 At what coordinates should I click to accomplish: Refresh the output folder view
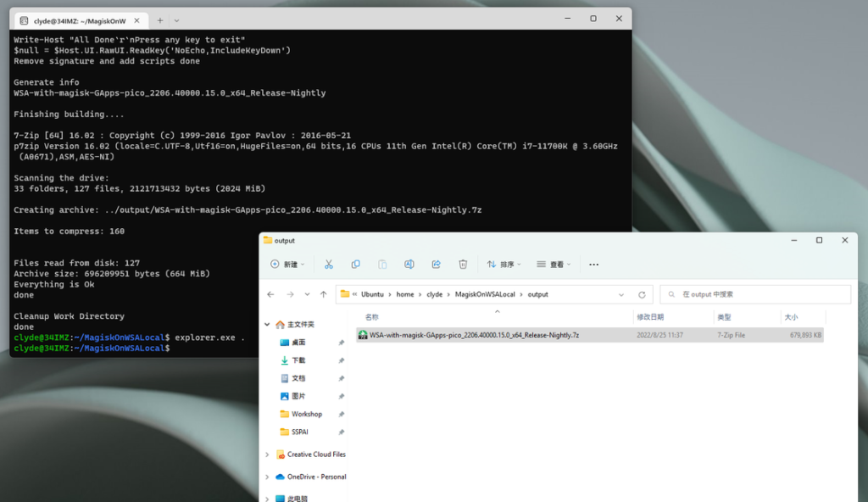click(642, 294)
